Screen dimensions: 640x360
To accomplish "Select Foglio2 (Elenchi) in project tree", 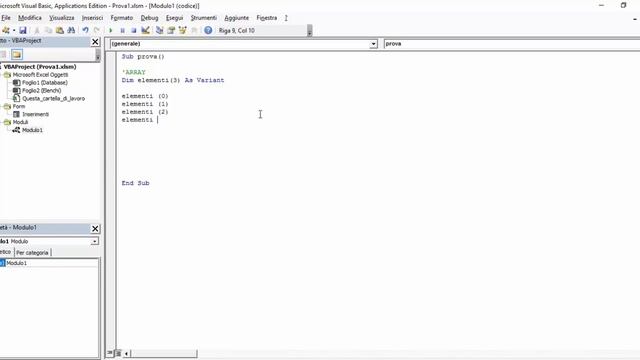I will coord(41,91).
